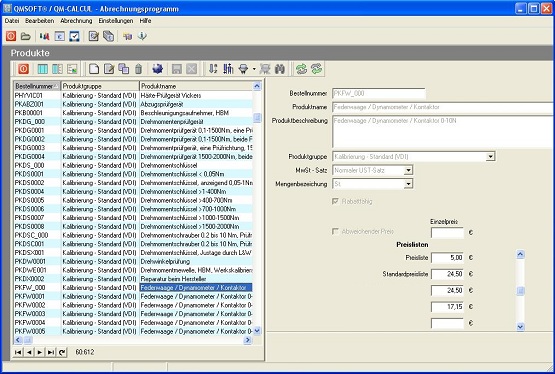Image resolution: width=555 pixels, height=374 pixels.
Task: Click the Produktname input field
Action: [443, 107]
